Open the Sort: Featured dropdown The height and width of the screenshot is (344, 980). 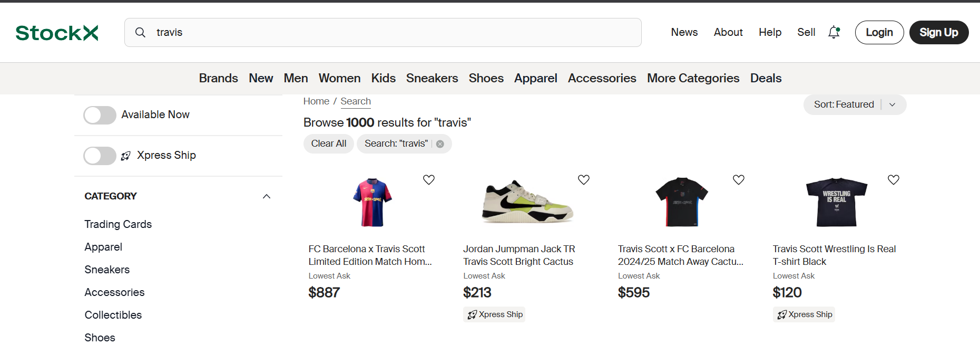tap(844, 104)
